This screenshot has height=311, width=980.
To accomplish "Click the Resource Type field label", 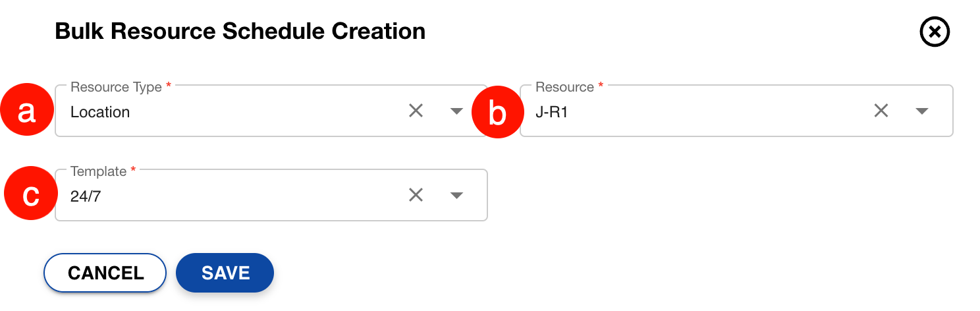I will coord(116,87).
